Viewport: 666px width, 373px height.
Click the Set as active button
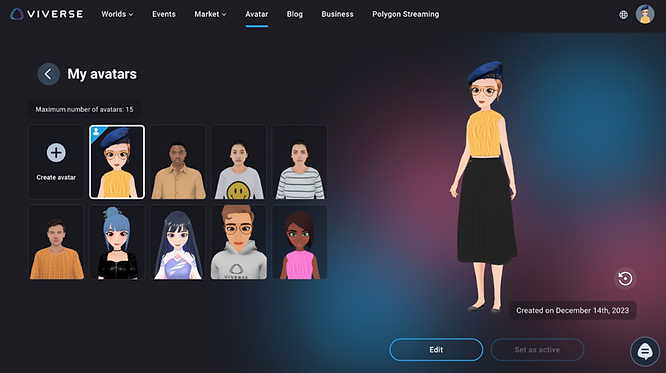[537, 350]
